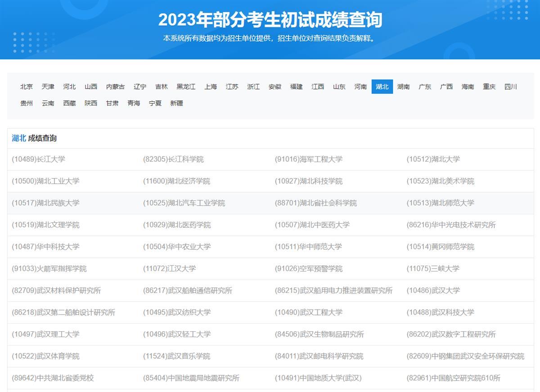The width and height of the screenshot is (540, 392).
Task: Select the 河南 province tab
Action: (361, 87)
